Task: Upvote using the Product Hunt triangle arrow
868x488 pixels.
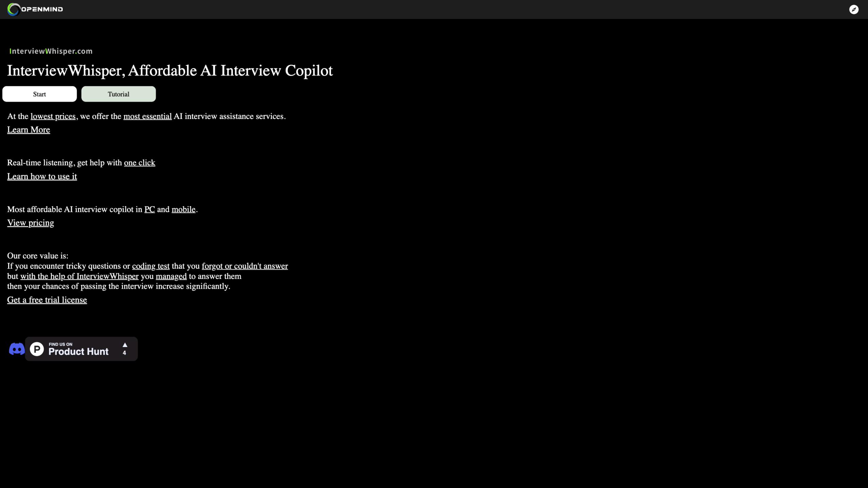Action: point(125,345)
